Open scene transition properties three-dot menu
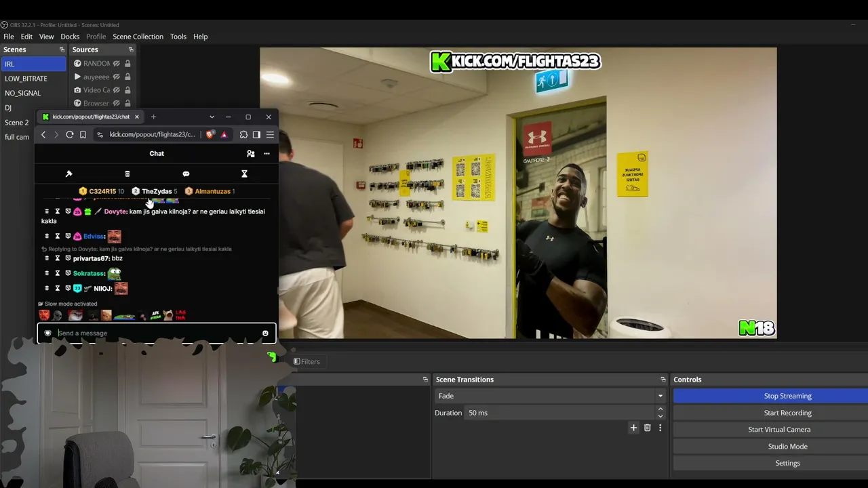The height and width of the screenshot is (488, 868). (x=660, y=428)
